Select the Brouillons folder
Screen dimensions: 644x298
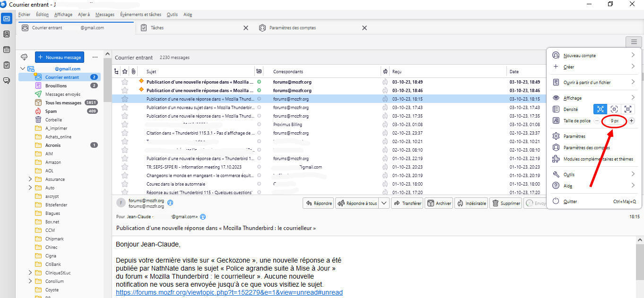(x=59, y=86)
